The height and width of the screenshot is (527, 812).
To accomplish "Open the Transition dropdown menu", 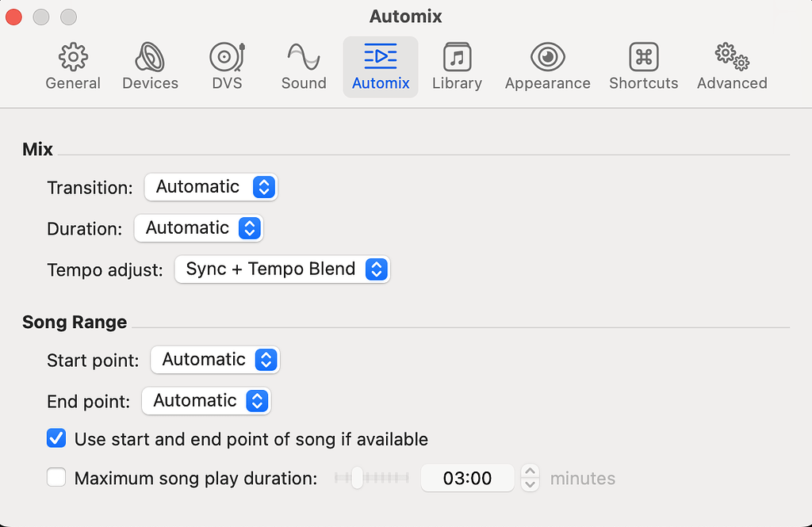I will coord(211,187).
